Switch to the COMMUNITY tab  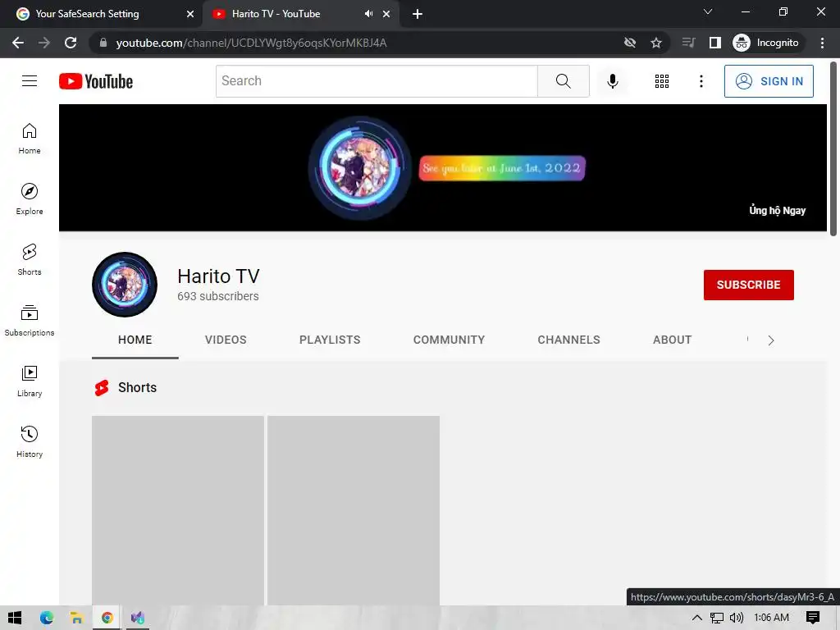click(449, 340)
